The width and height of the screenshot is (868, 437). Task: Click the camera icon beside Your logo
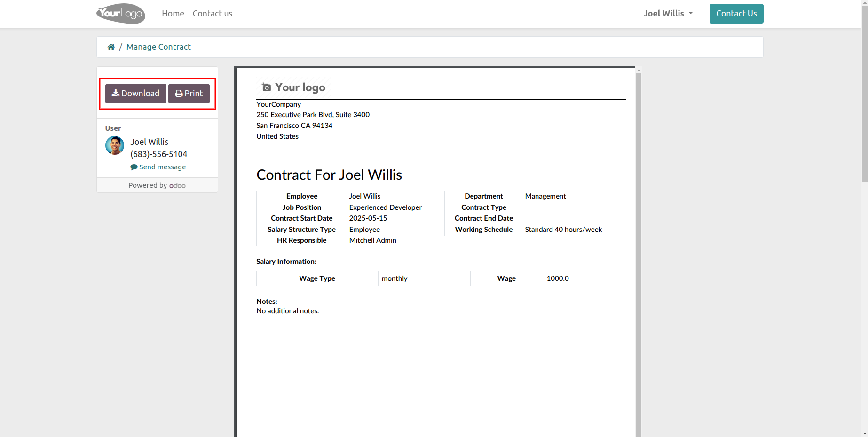click(x=266, y=87)
